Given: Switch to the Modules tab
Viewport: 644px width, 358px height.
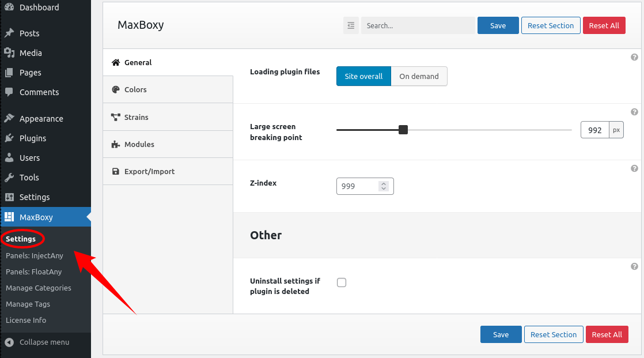Looking at the screenshot, I should [168, 144].
